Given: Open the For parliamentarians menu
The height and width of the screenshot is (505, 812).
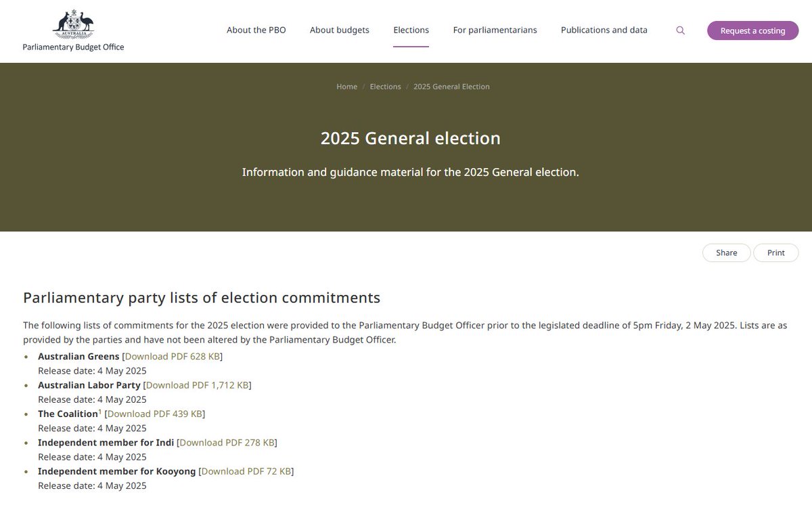Looking at the screenshot, I should click(x=495, y=30).
